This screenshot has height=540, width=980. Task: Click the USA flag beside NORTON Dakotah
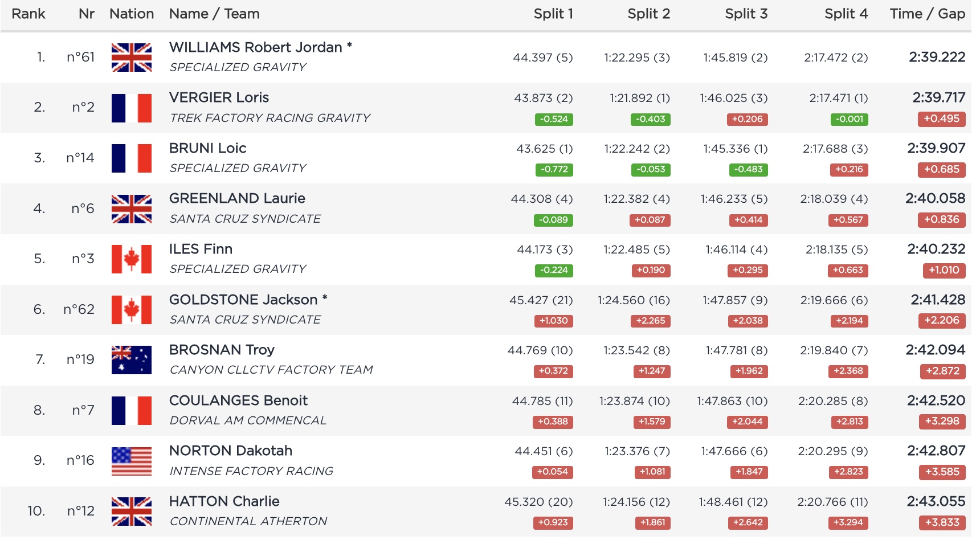point(131,461)
